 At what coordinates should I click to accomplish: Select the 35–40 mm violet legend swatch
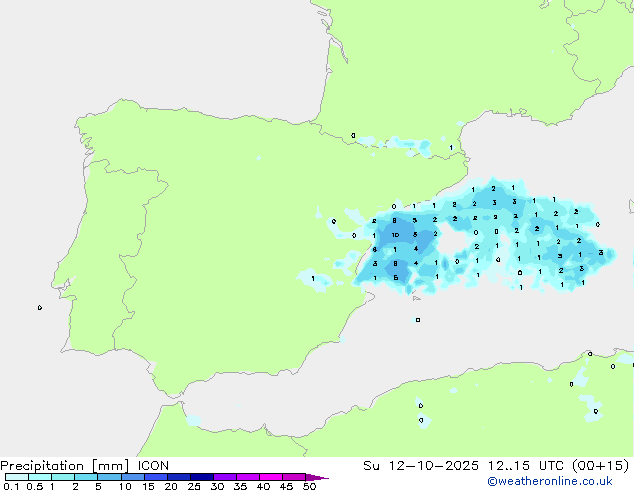pyautogui.click(x=247, y=477)
